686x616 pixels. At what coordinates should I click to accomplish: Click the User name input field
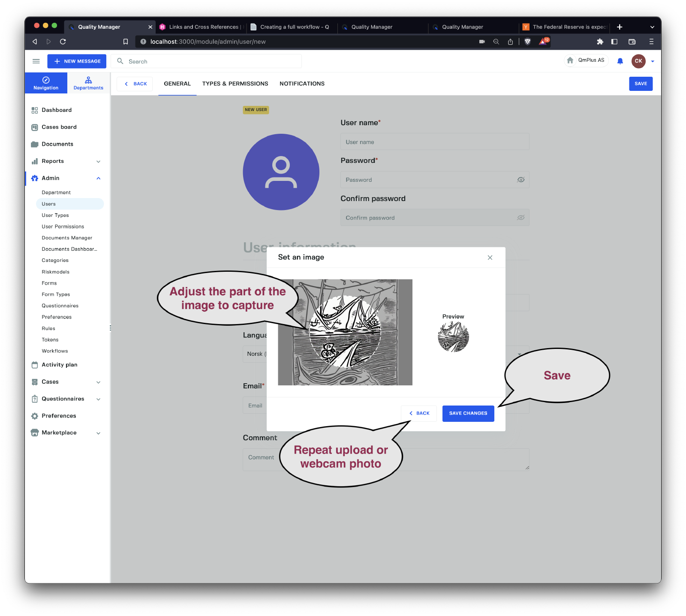tap(434, 142)
